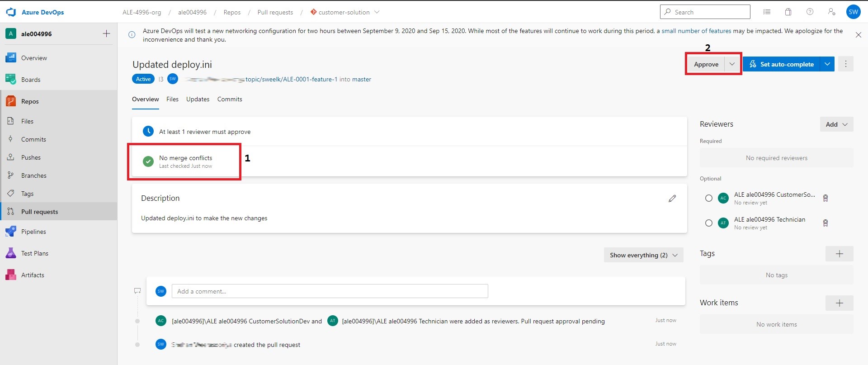868x365 pixels.
Task: Click the Files icon under Repos
Action: (x=10, y=121)
